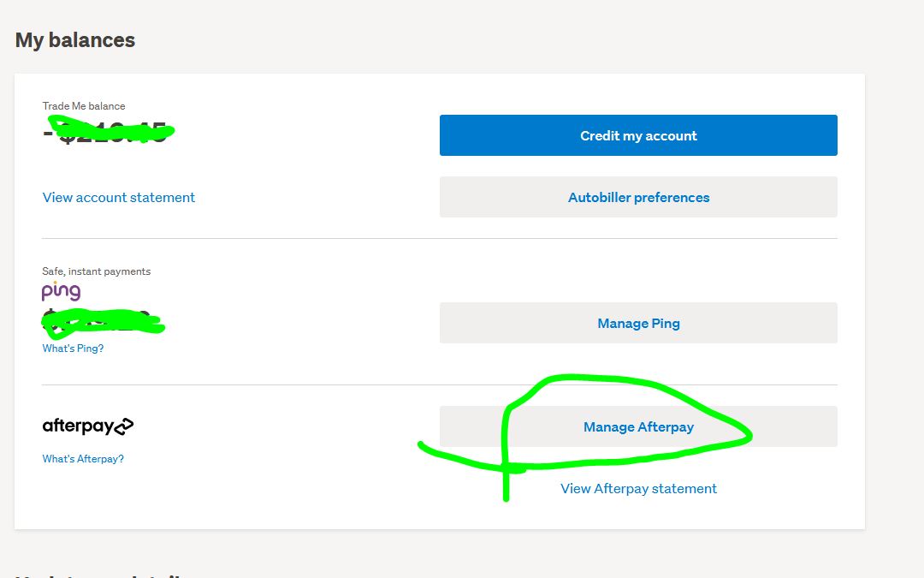Open the View account statement link
This screenshot has height=578, width=924.
pos(119,197)
